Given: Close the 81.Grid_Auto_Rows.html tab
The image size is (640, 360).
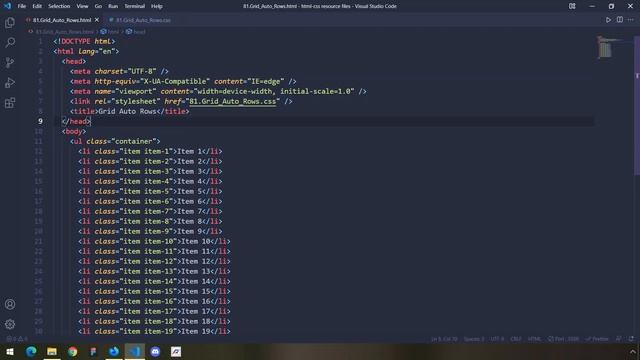Looking at the screenshot, I should click(97, 20).
